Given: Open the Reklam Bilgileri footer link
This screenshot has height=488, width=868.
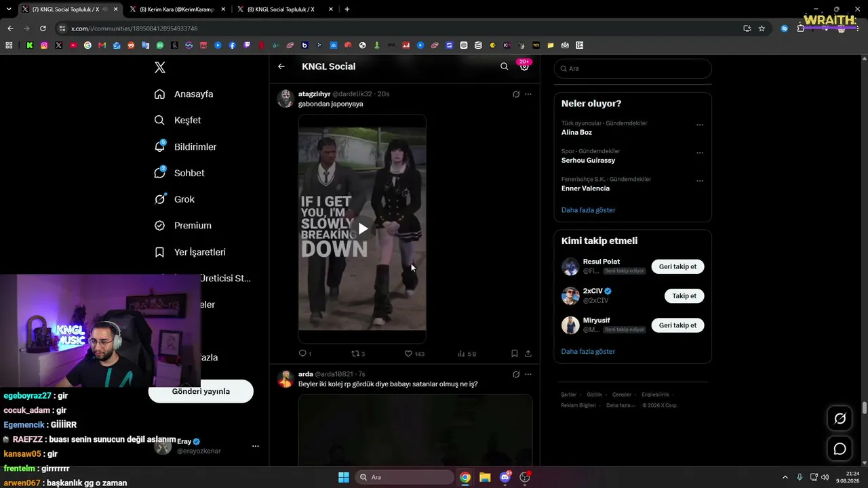Looking at the screenshot, I should [578, 405].
